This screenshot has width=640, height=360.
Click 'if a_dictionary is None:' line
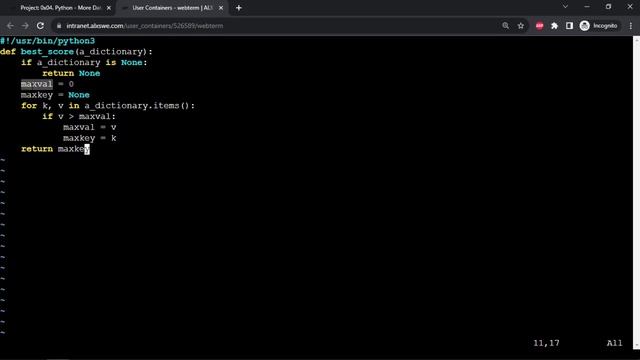click(x=84, y=62)
